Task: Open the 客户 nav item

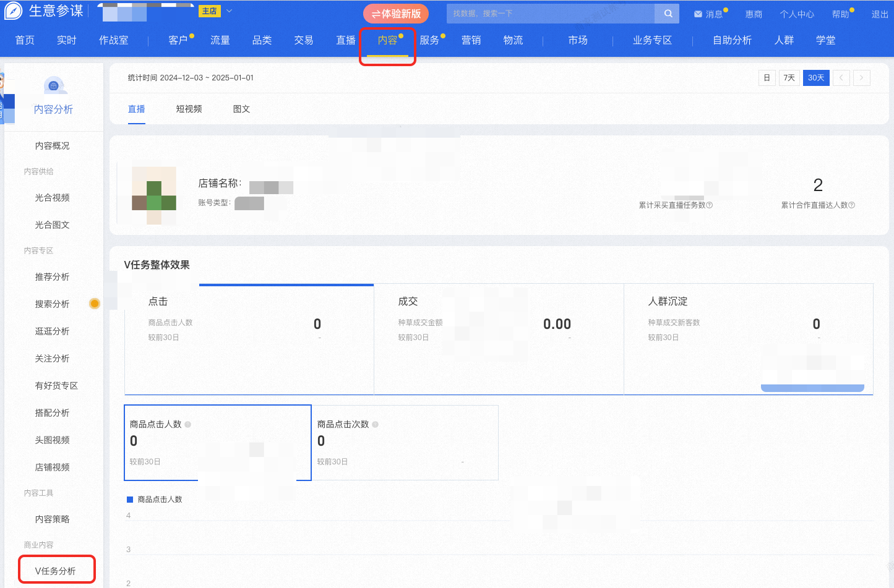Action: tap(178, 40)
